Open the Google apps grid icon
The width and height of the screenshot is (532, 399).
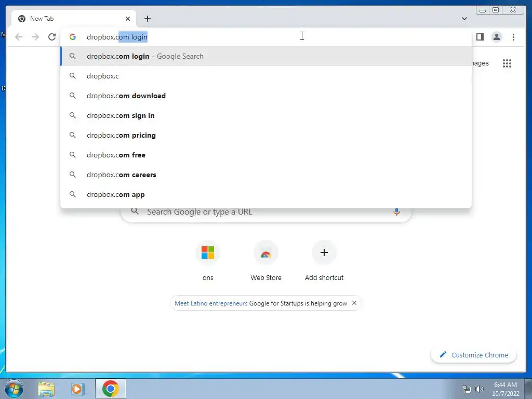coord(507,63)
